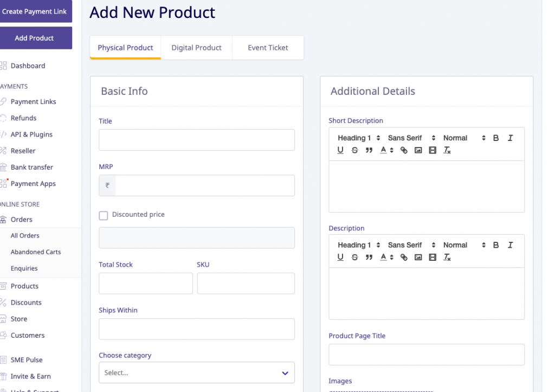Clear formatting in Description editor
Screen dimensions: 555x392
click(x=447, y=258)
